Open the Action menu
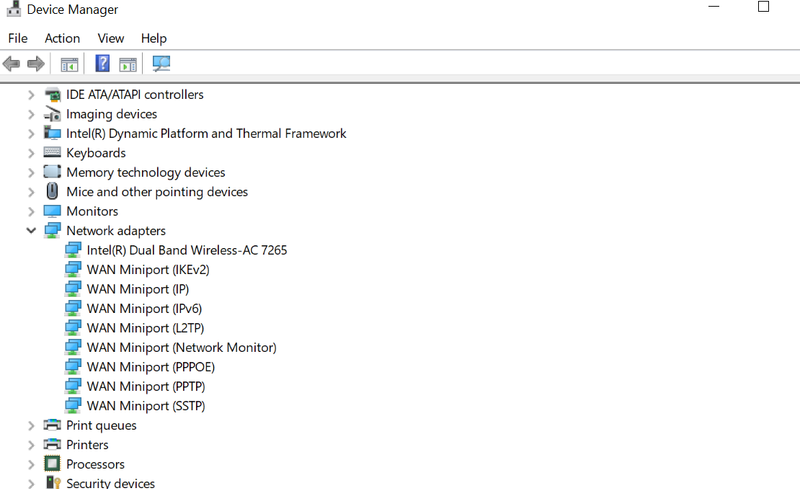800x489 pixels. (62, 38)
